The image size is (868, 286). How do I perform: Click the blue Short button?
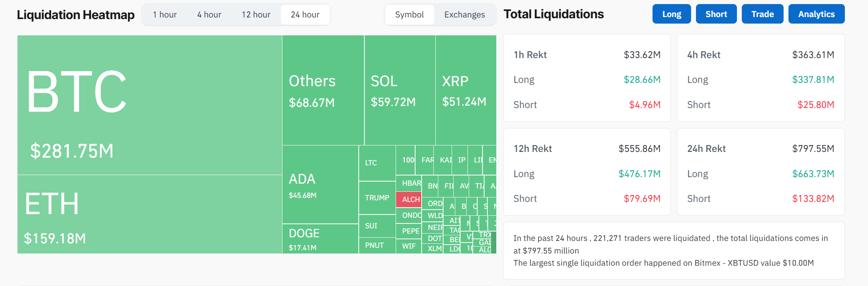point(716,14)
